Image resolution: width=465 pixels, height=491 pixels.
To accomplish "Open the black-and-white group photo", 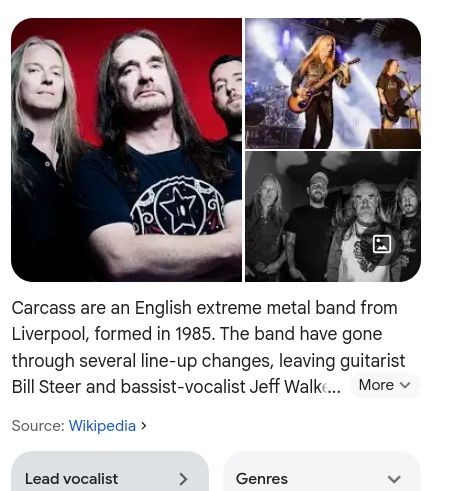I will [333, 217].
